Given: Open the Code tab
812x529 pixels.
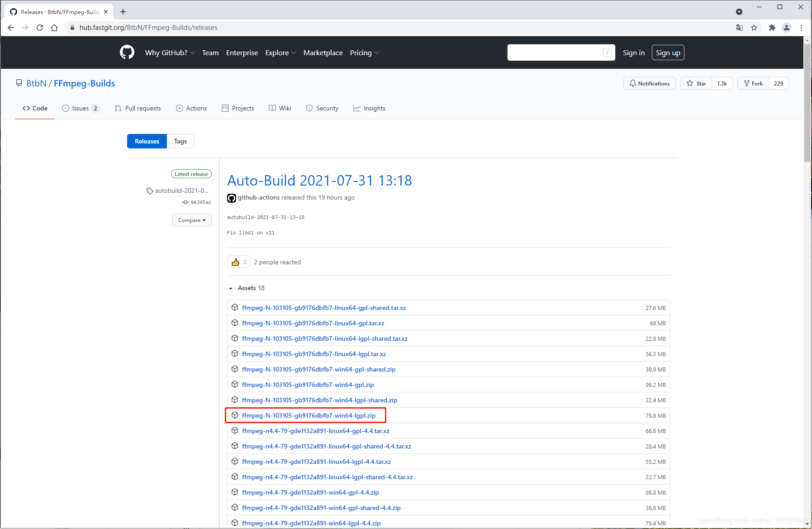Looking at the screenshot, I should [x=35, y=108].
